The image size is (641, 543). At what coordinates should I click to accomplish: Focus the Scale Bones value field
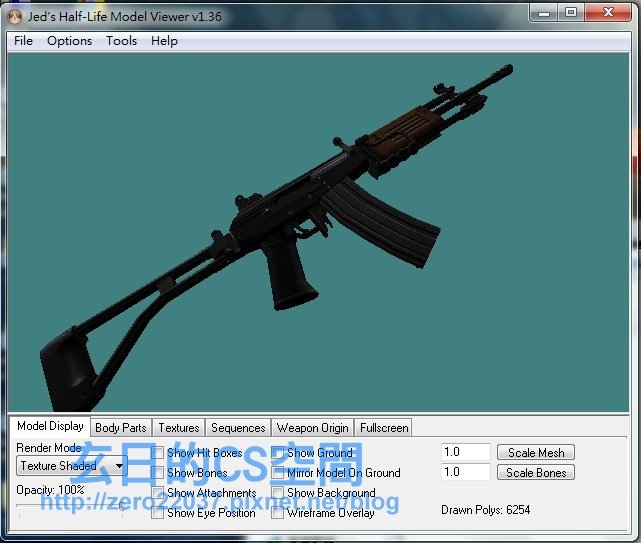coord(466,472)
